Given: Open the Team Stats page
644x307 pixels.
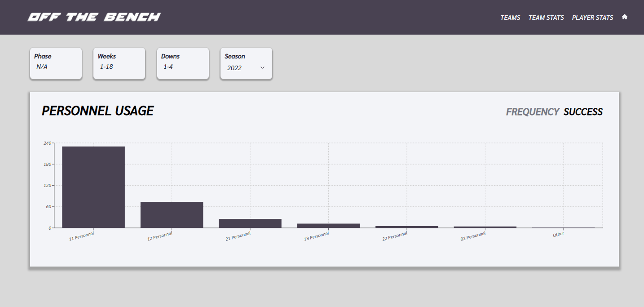Looking at the screenshot, I should (546, 18).
